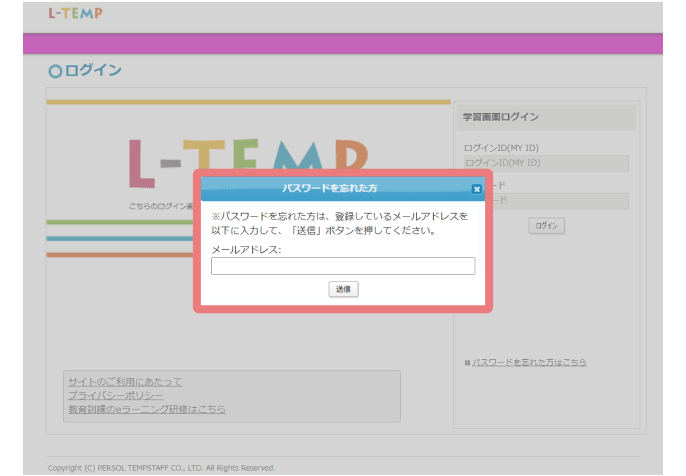The width and height of the screenshot is (686, 476).
Task: Click the メールアドレス input field
Action: 343,266
